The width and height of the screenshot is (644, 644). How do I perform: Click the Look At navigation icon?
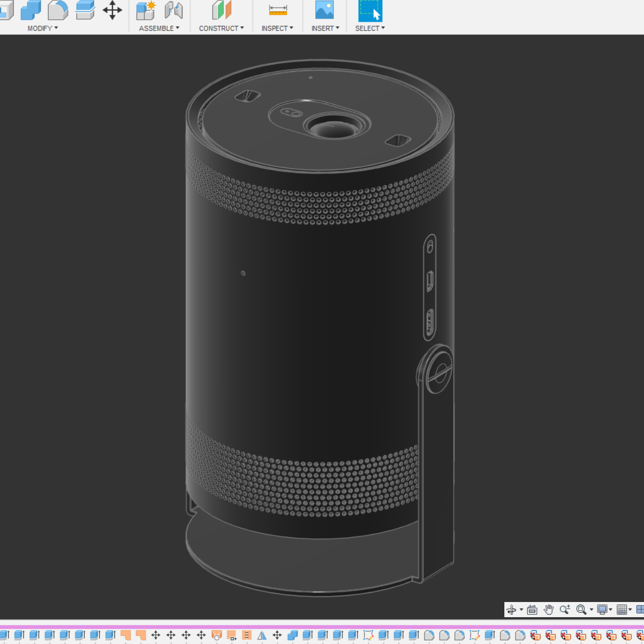[532, 610]
